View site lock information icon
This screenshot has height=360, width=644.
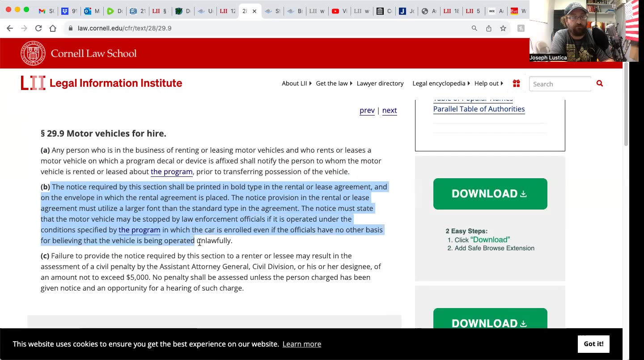coord(70,28)
